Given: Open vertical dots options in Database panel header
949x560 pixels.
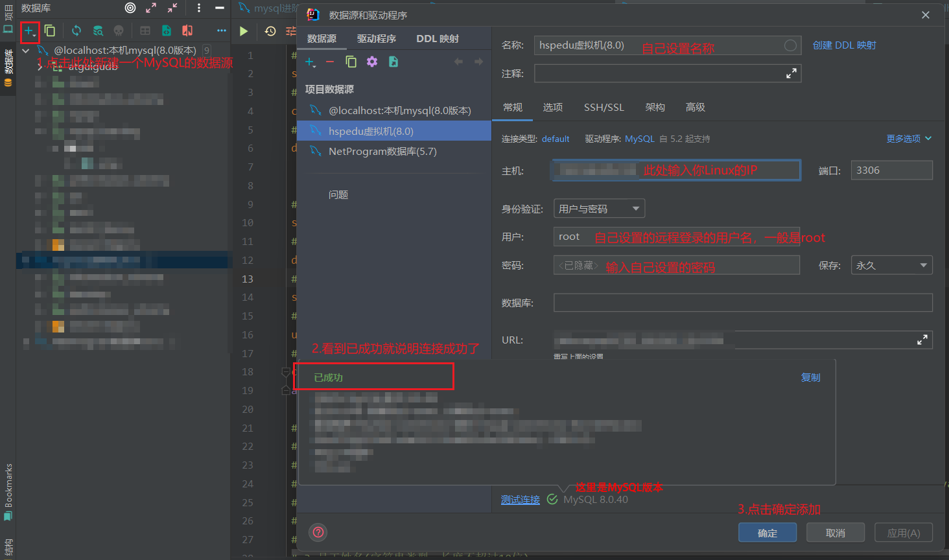Looking at the screenshot, I should [x=199, y=8].
